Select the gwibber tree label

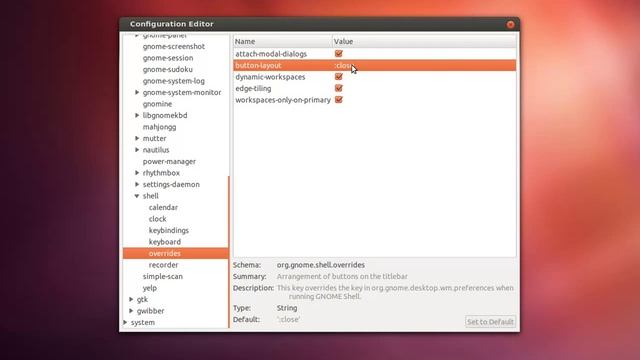151,311
